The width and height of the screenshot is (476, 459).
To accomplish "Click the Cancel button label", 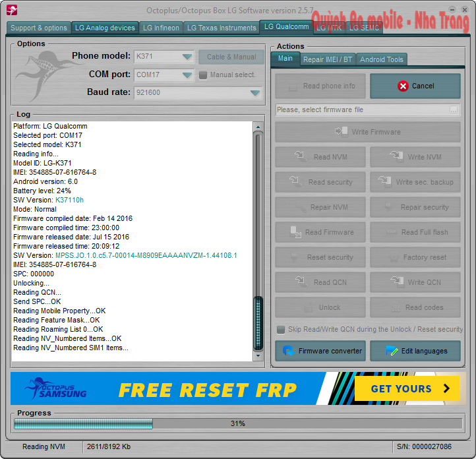I will pos(423,86).
